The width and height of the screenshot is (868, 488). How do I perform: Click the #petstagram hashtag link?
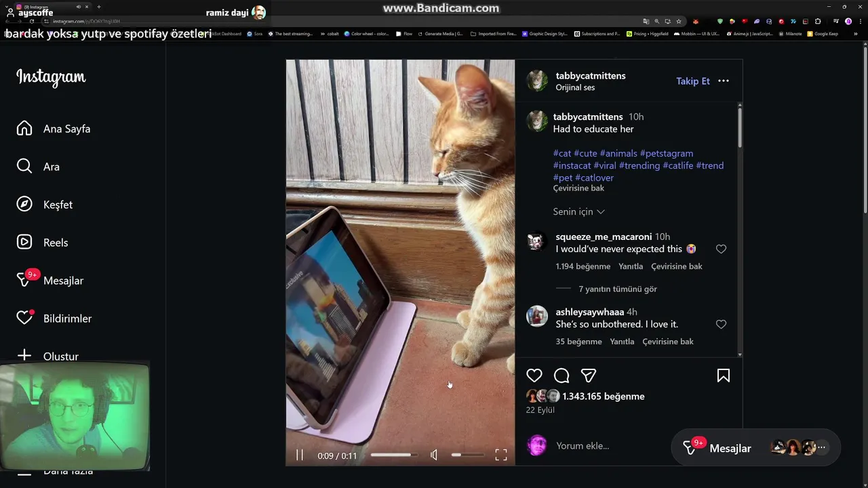pos(667,153)
